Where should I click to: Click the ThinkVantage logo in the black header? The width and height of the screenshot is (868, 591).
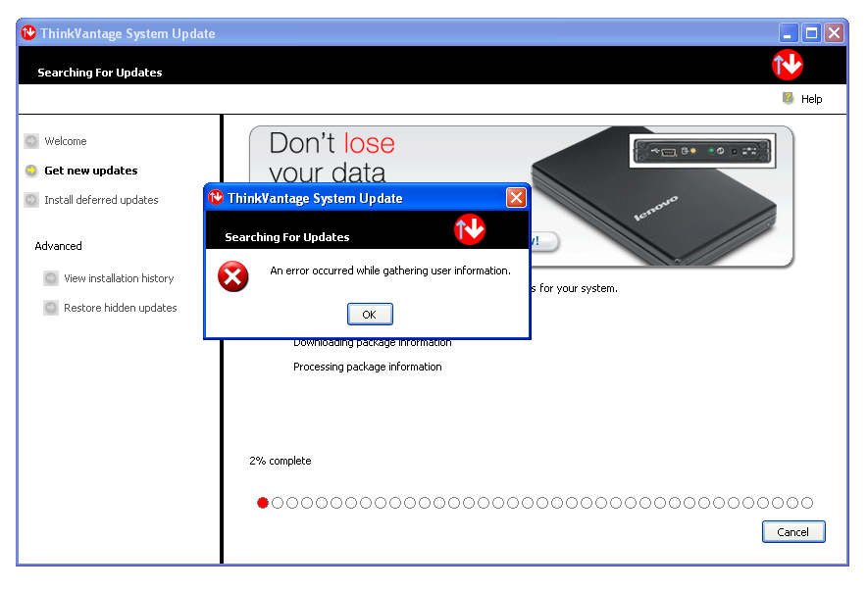(x=788, y=65)
